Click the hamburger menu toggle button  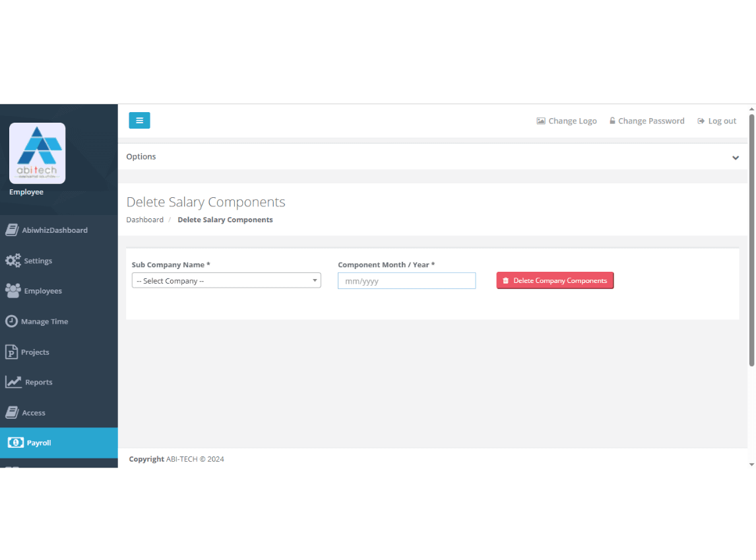pyautogui.click(x=139, y=121)
